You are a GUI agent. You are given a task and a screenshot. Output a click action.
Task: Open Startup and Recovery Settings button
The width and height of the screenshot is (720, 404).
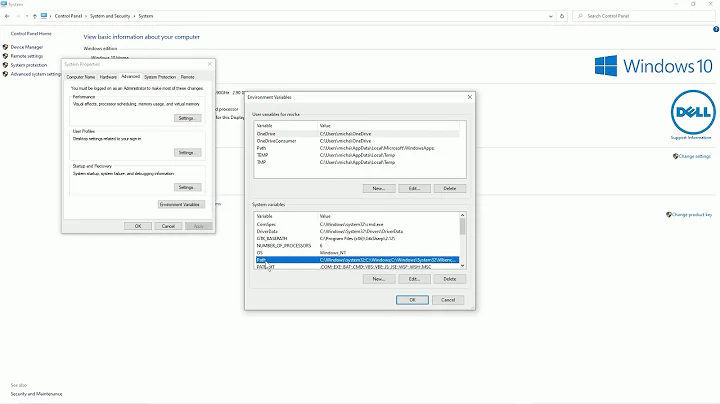pos(187,187)
